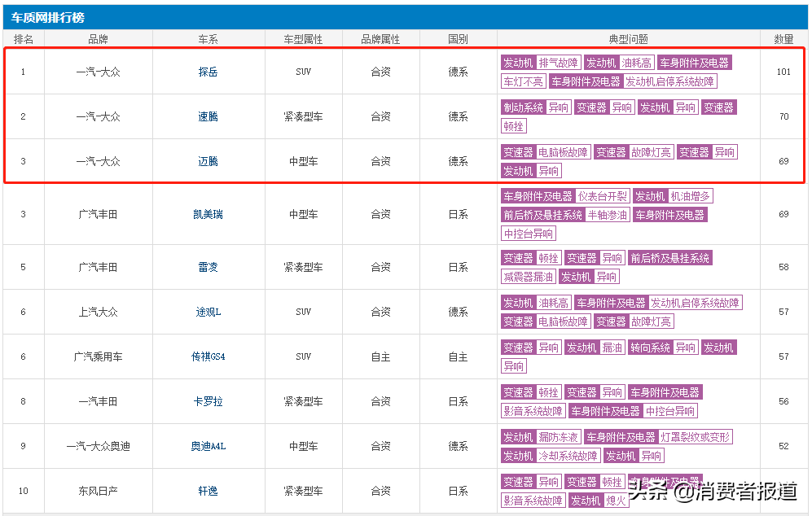Image resolution: width=812 pixels, height=516 pixels.
Task: Select the 品牌属性 column header
Action: (x=380, y=39)
